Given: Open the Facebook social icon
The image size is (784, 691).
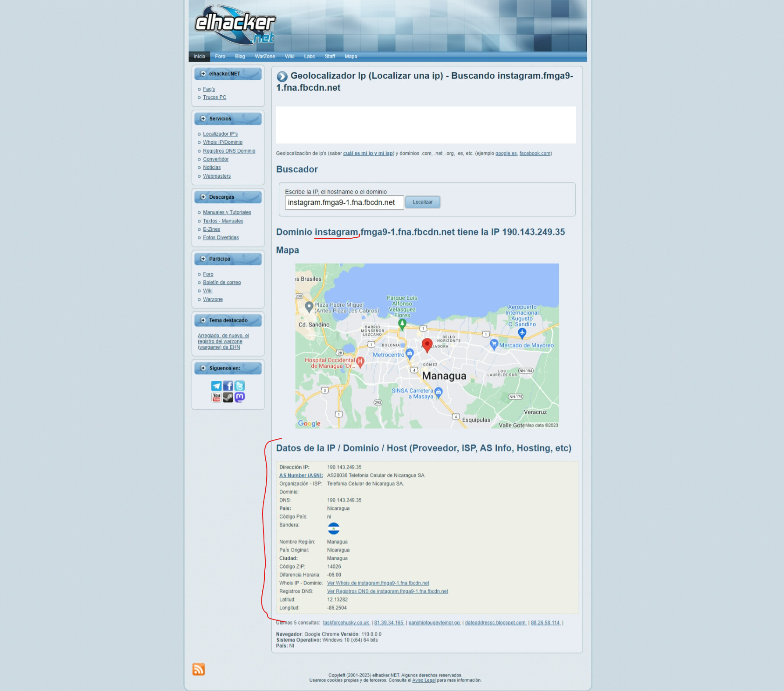Looking at the screenshot, I should [x=228, y=386].
